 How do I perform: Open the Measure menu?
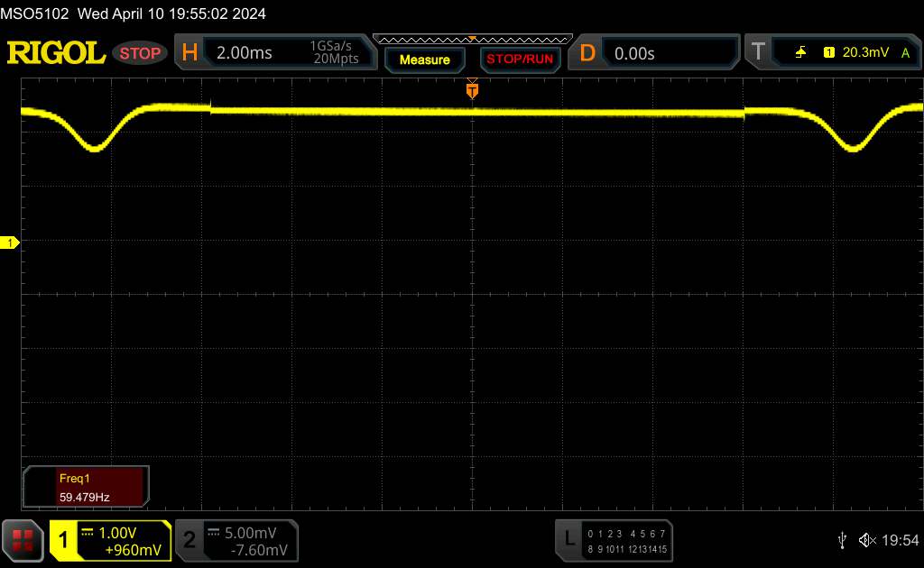pos(425,60)
